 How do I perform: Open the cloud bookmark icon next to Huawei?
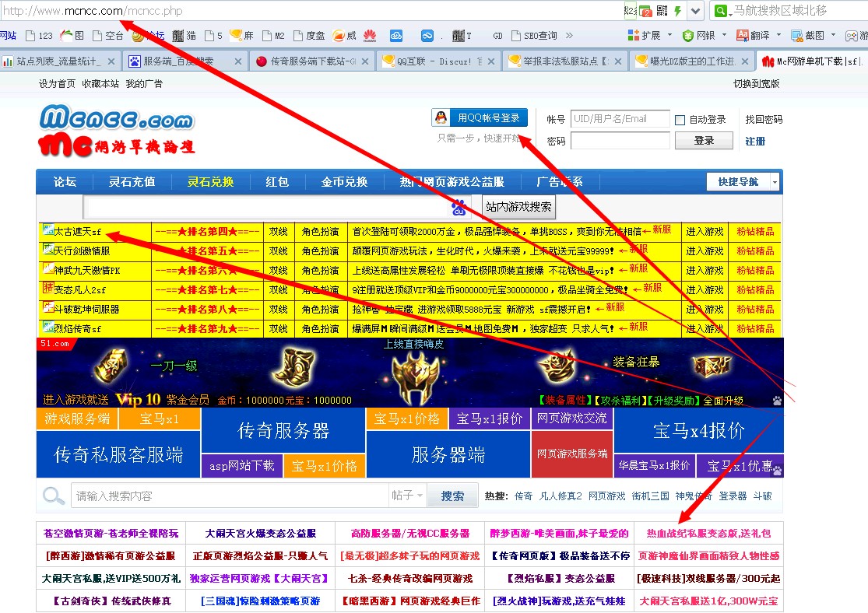(396, 36)
